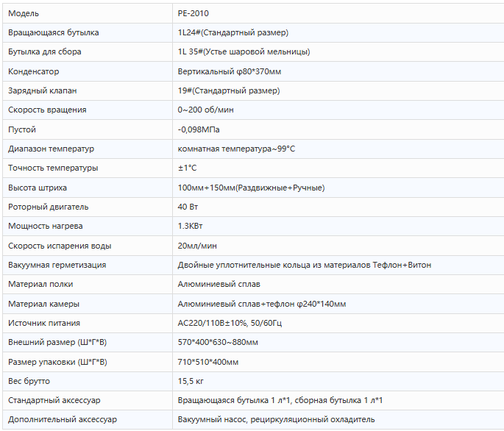Select the 'PE-2010' model value
Viewport: 504px width, 431px height.
click(194, 13)
